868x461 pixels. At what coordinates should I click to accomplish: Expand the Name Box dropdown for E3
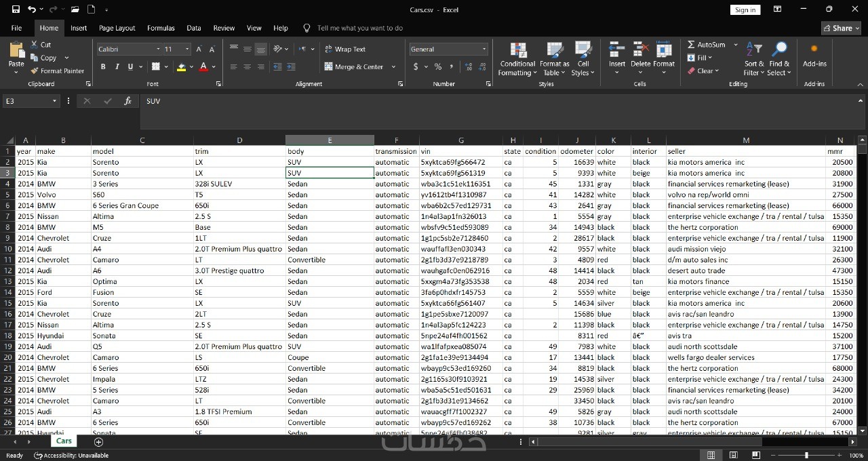(x=55, y=101)
